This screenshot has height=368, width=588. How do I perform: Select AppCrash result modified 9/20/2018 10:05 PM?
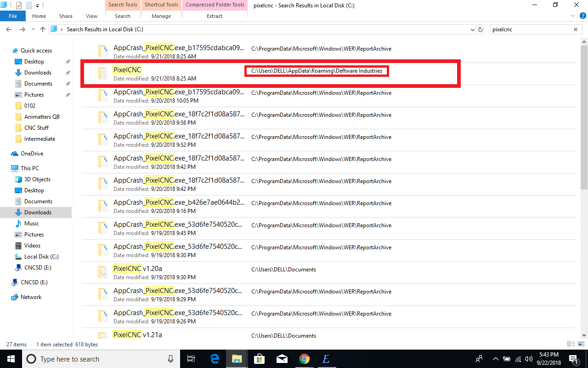(x=328, y=96)
